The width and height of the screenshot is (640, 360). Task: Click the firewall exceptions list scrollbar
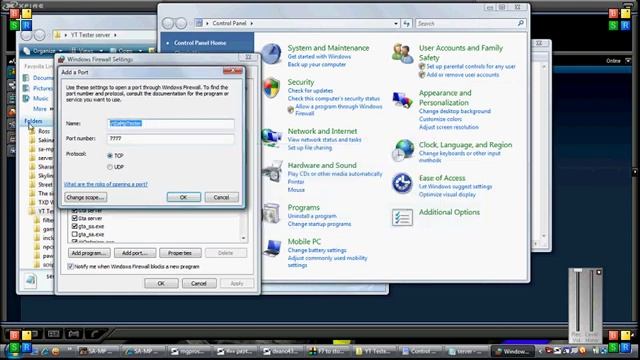click(244, 225)
